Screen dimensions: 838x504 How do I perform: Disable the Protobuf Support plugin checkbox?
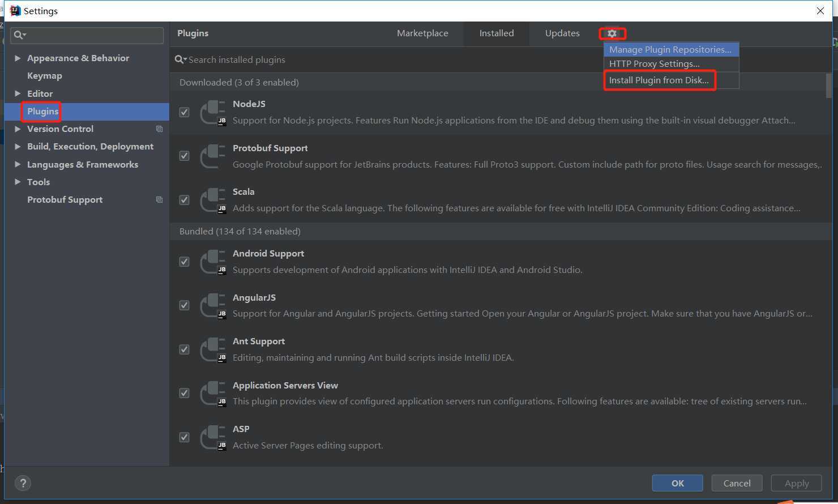184,156
